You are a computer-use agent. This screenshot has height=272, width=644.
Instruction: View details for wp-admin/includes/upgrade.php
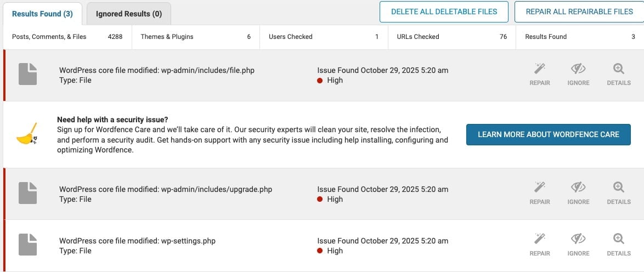(x=619, y=189)
